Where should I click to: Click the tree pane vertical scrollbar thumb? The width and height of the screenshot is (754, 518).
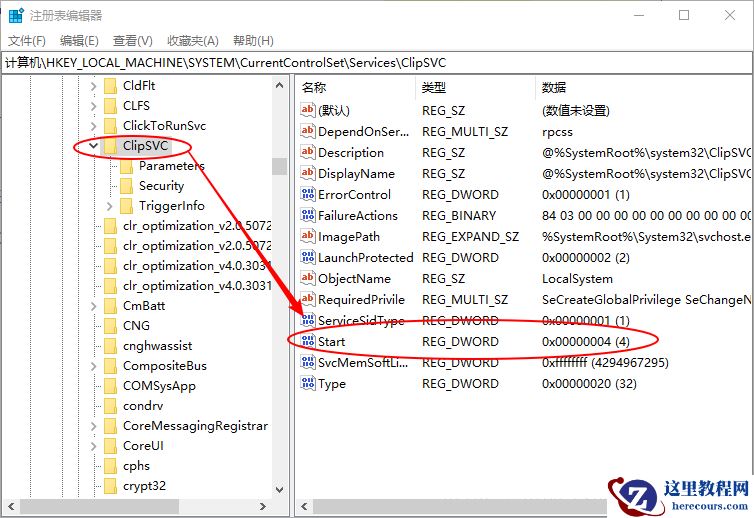point(279,166)
